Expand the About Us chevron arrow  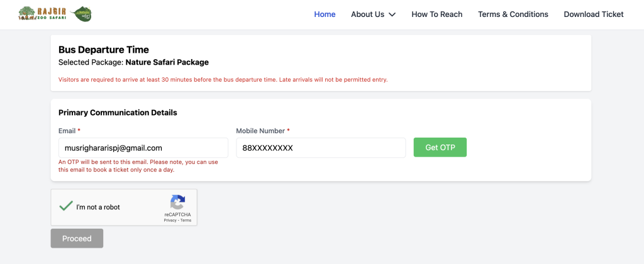point(392,14)
